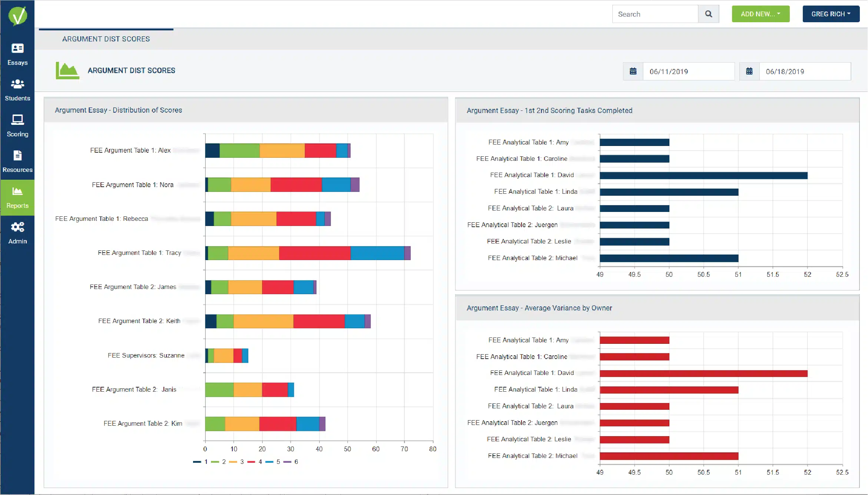Open the GREG RICH user menu
Screen dimensions: 868x495
tap(831, 14)
